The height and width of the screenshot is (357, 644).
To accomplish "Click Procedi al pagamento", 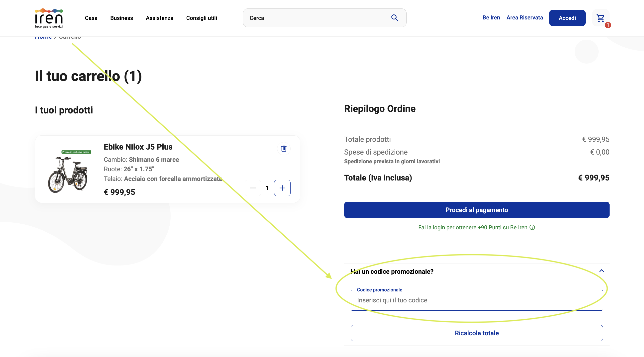I will click(x=476, y=210).
